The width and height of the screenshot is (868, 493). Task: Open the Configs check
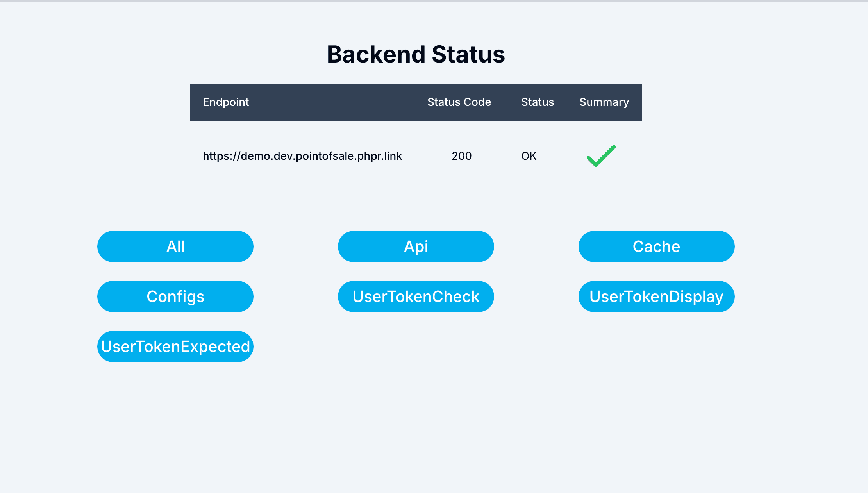pos(175,297)
